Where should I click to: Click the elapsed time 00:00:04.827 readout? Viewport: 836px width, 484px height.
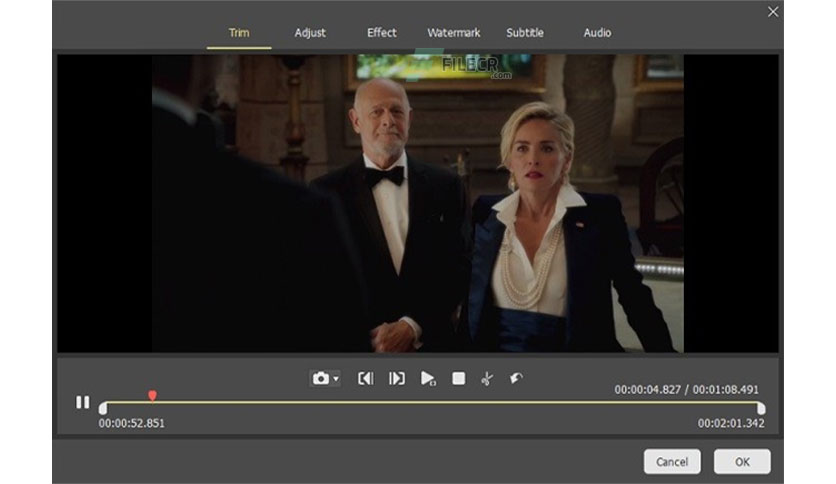pos(647,390)
